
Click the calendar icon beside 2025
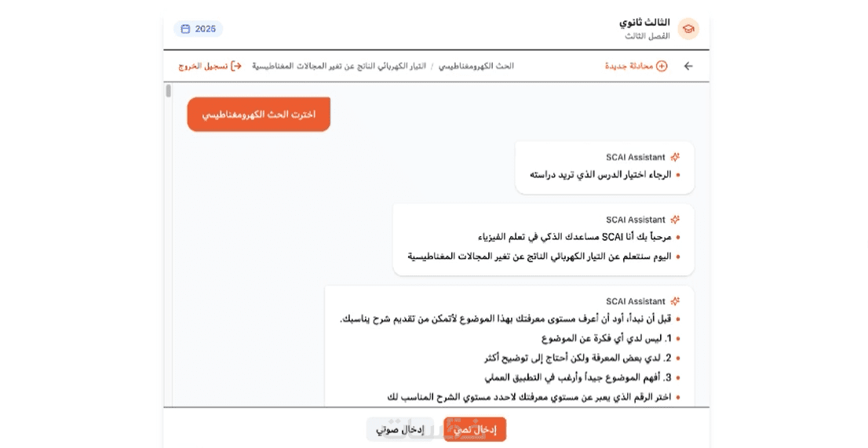click(186, 29)
